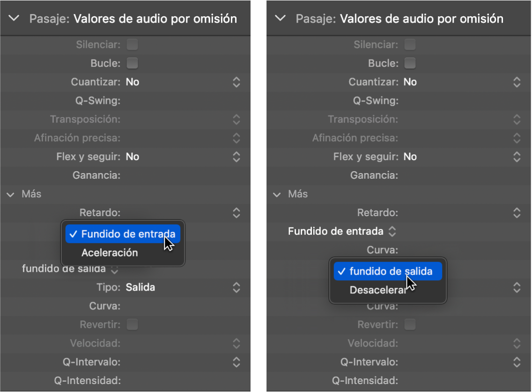The image size is (532, 392).
Task: Open the Tipo pop-up showing Salida
Action: point(236,287)
